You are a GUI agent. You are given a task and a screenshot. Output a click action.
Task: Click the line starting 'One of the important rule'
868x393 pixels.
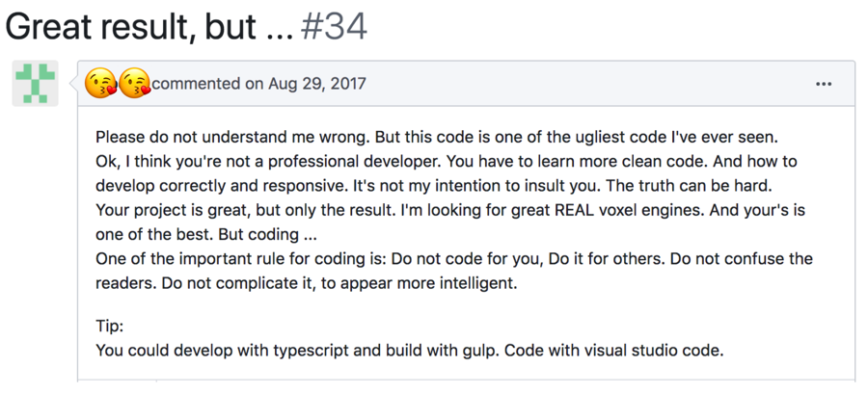[x=454, y=259]
